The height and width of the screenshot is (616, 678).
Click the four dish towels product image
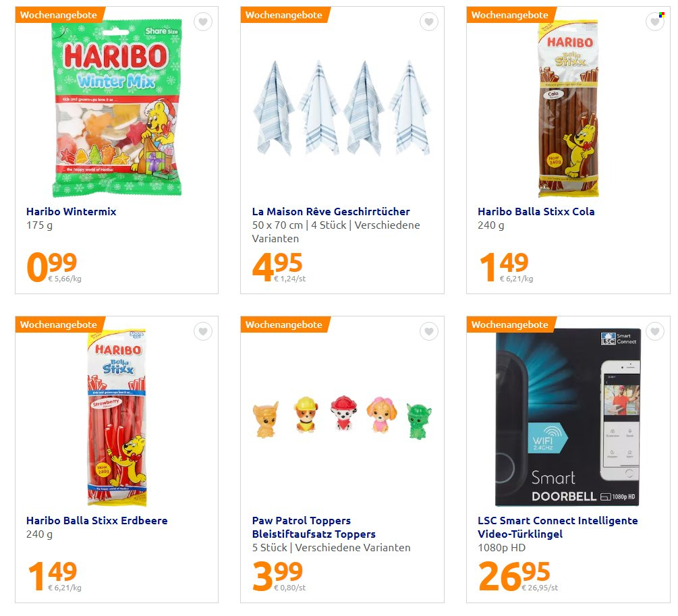click(342, 108)
